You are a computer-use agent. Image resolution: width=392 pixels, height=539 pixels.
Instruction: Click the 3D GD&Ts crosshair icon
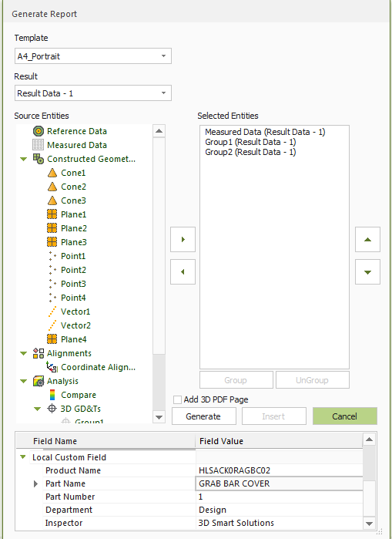[52, 409]
